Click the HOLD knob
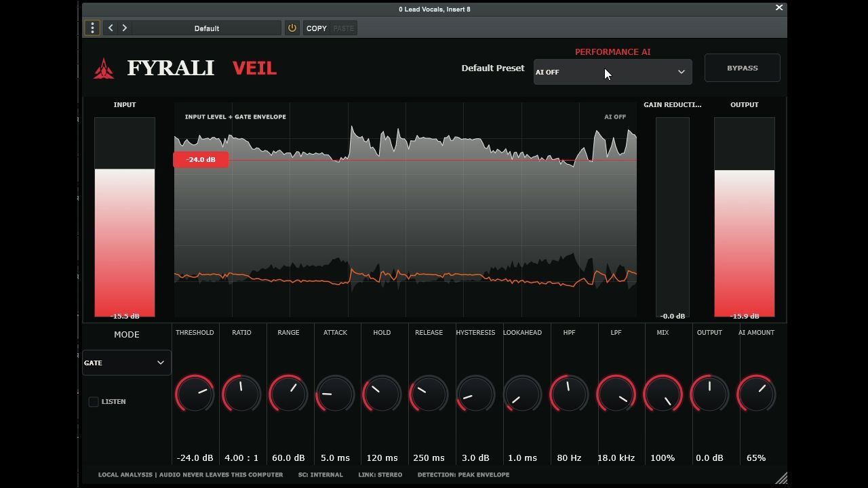868x488 pixels. (382, 394)
